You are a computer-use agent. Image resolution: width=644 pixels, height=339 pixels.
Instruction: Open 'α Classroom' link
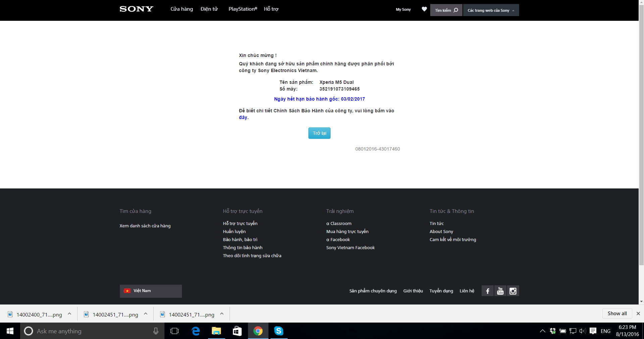(339, 223)
